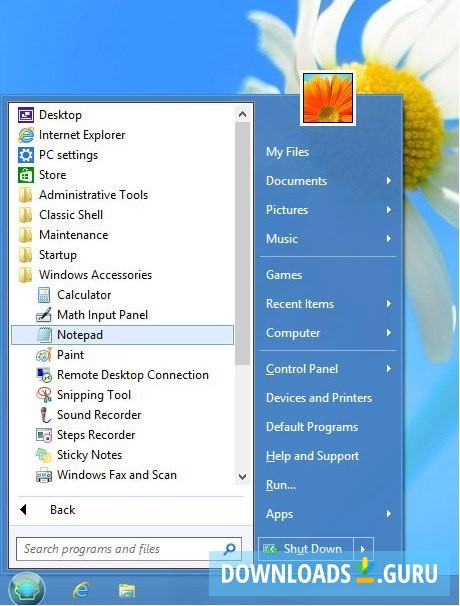Select the Computer label
This screenshot has width=460, height=606.
293,333
